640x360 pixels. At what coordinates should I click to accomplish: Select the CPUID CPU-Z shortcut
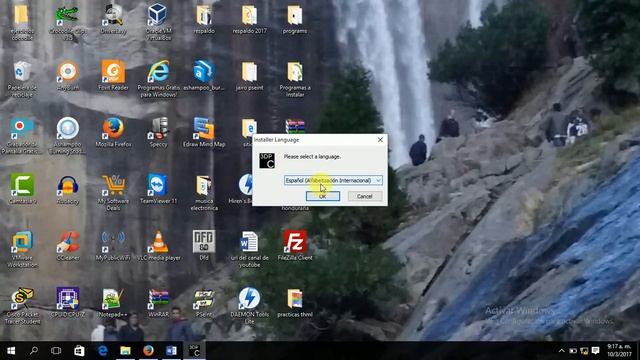[x=68, y=303]
